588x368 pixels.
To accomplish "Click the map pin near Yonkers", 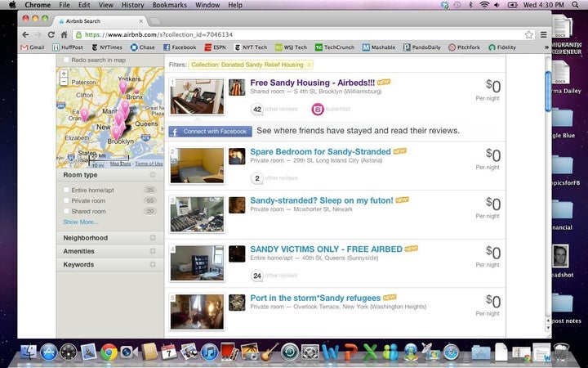I will pos(123,88).
